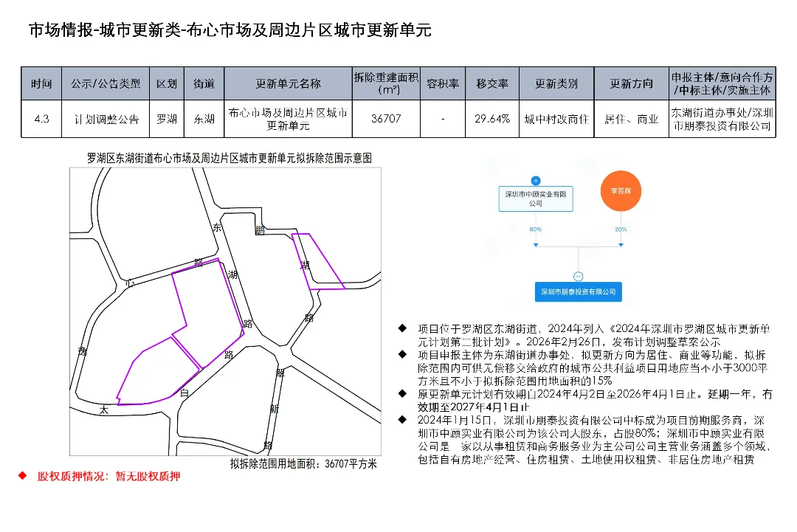
Task: Select the 计划调整公告 cell
Action: [106, 119]
